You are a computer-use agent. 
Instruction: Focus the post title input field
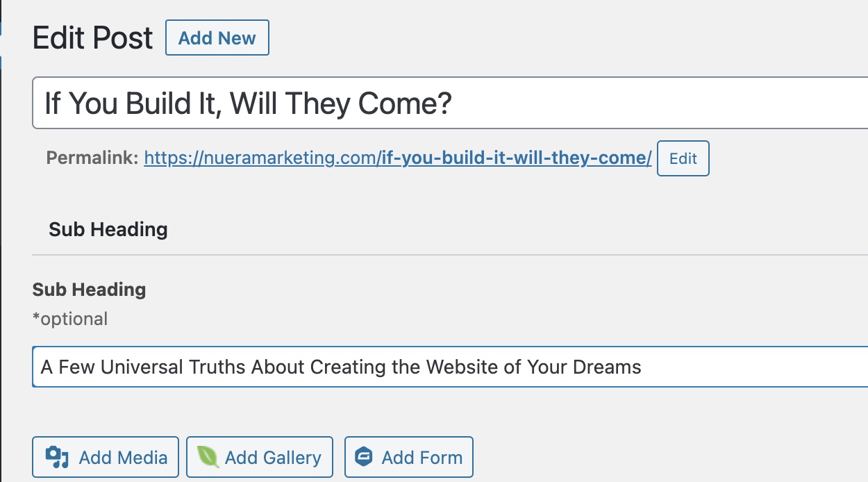[450, 103]
